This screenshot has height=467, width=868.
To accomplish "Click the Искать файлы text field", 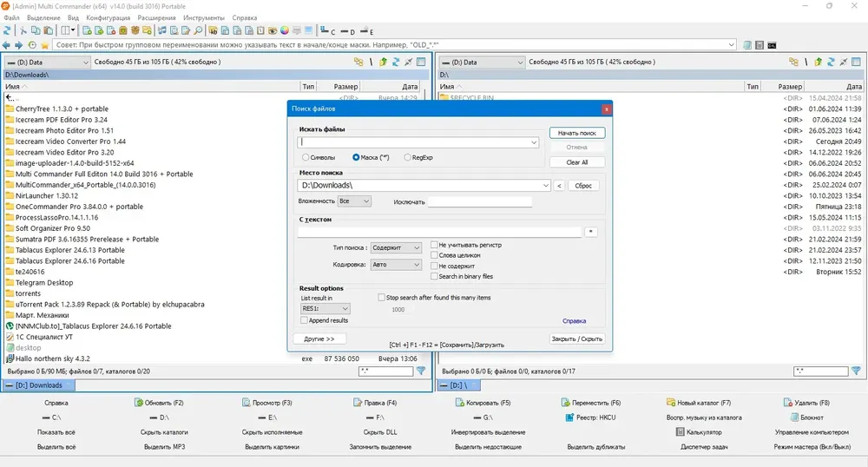I will pyautogui.click(x=418, y=142).
